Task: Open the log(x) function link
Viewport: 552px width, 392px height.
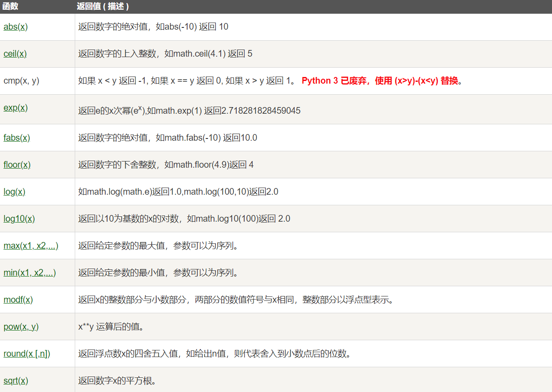Action: tap(15, 192)
